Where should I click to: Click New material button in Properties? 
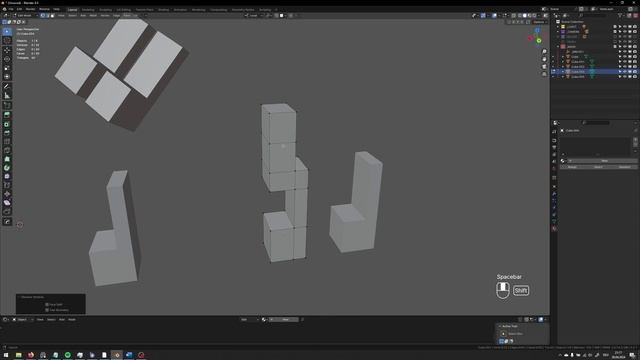(604, 161)
